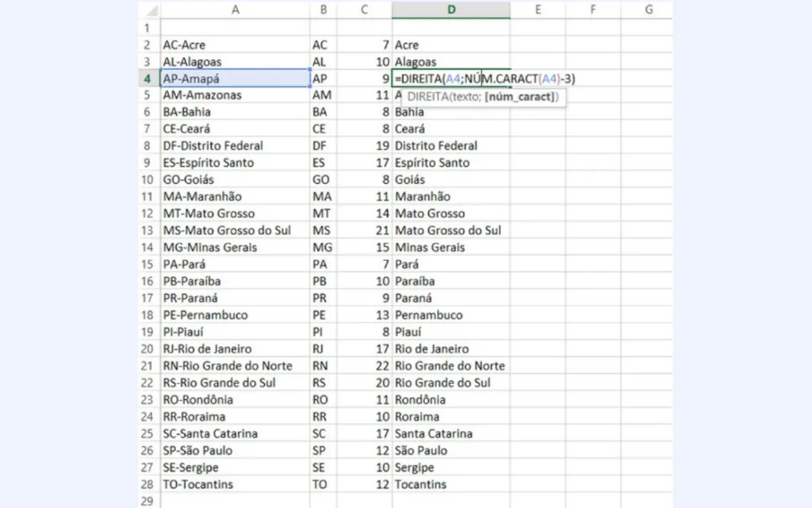Click column B cell with MS
This screenshot has width=812, height=508.
324,230
